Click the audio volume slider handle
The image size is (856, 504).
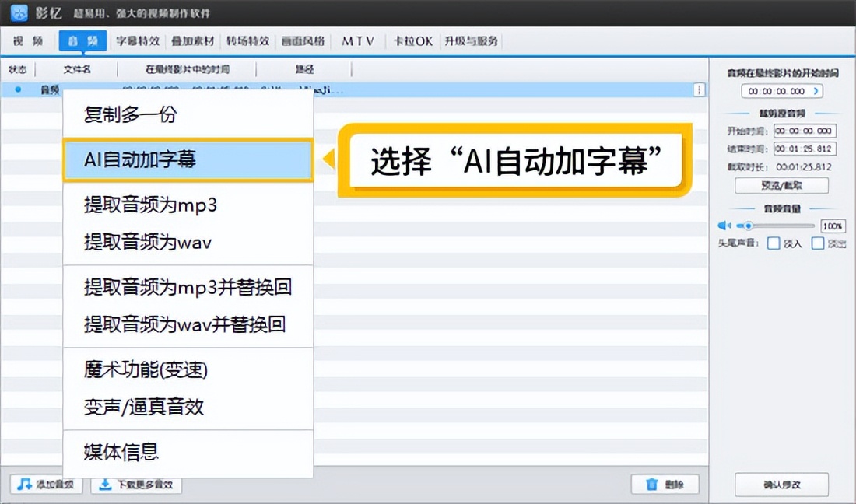749,225
